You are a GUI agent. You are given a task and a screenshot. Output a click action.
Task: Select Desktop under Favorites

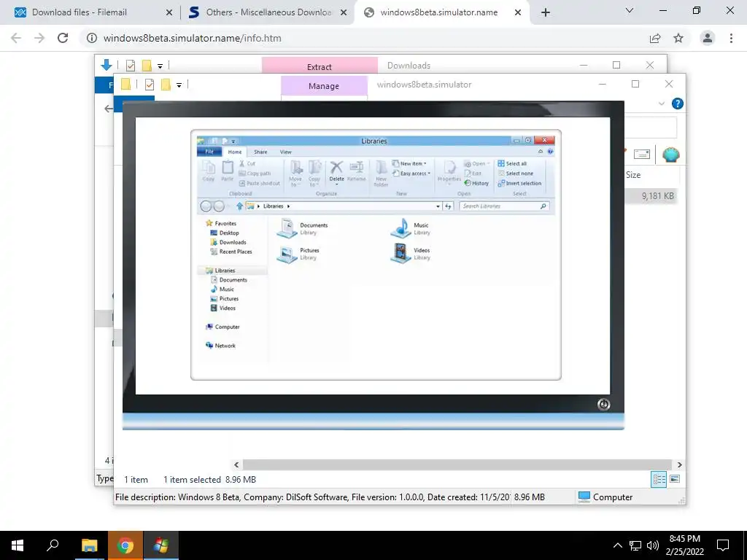tap(225, 233)
